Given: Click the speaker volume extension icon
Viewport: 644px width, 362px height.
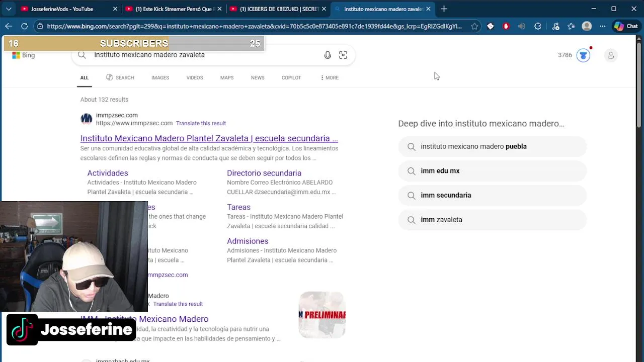Looking at the screenshot, I should pos(522,26).
